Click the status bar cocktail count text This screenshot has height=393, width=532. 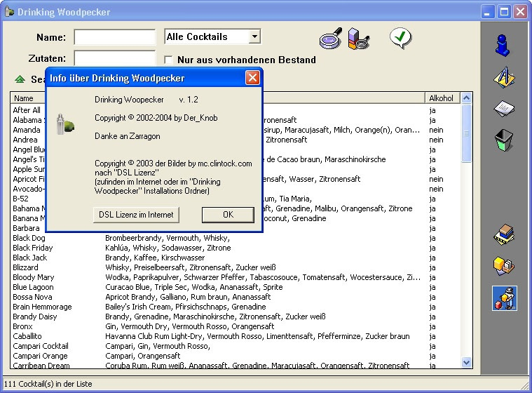[x=48, y=384]
